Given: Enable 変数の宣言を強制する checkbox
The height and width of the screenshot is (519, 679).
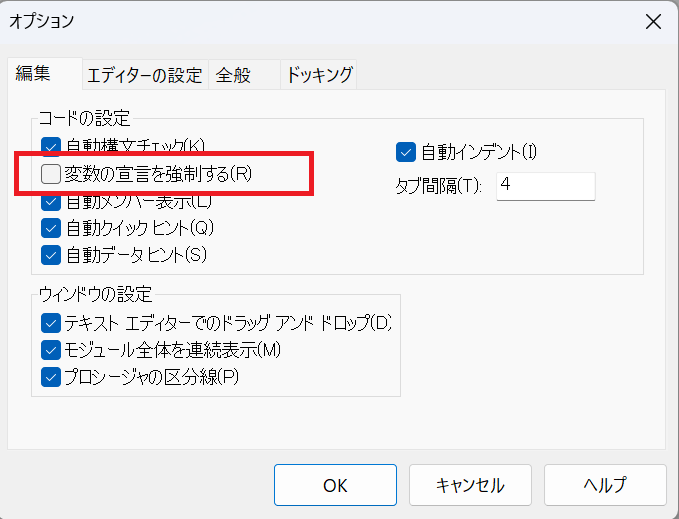Looking at the screenshot, I should click(x=52, y=174).
